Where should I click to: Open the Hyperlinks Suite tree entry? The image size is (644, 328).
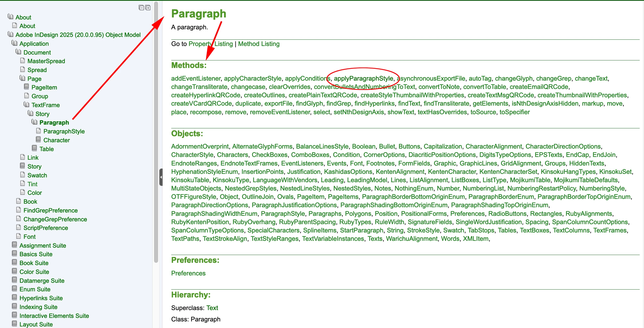point(41,298)
